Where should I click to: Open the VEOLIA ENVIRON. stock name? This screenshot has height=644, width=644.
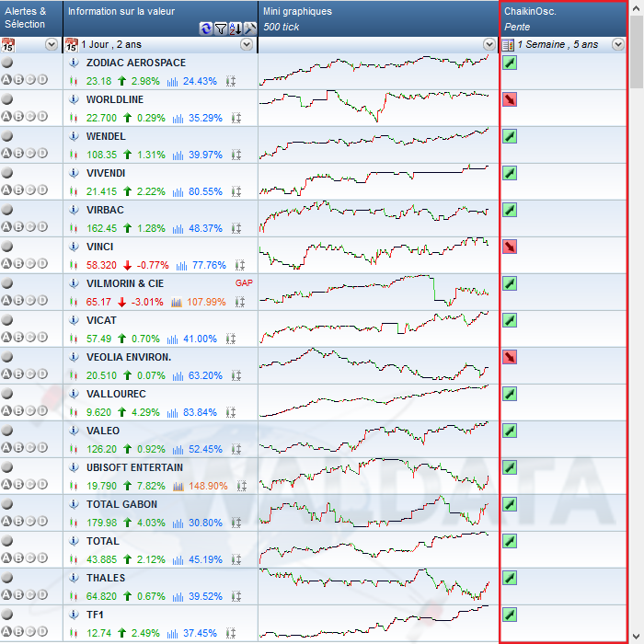click(x=129, y=357)
